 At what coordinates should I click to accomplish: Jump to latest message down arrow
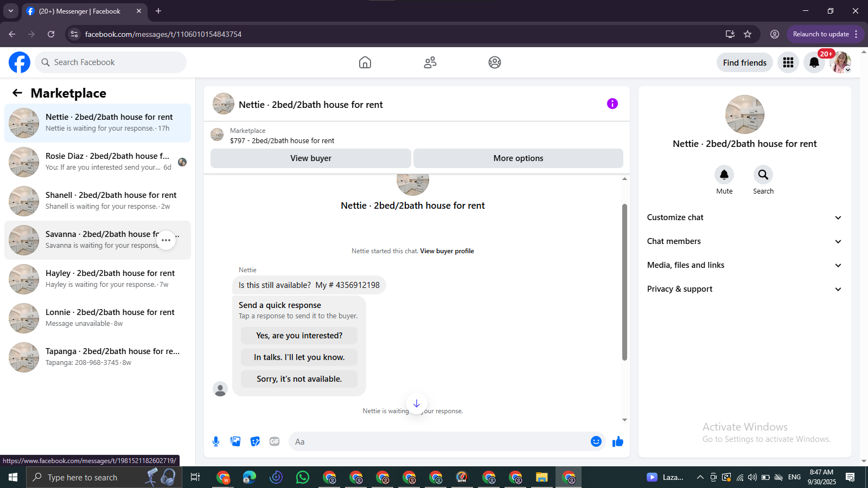[417, 403]
